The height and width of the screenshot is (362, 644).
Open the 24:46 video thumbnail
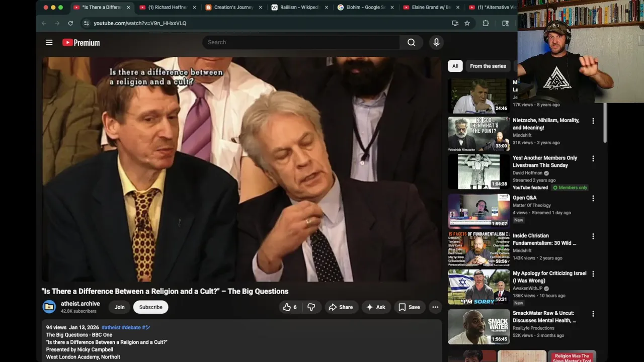478,96
